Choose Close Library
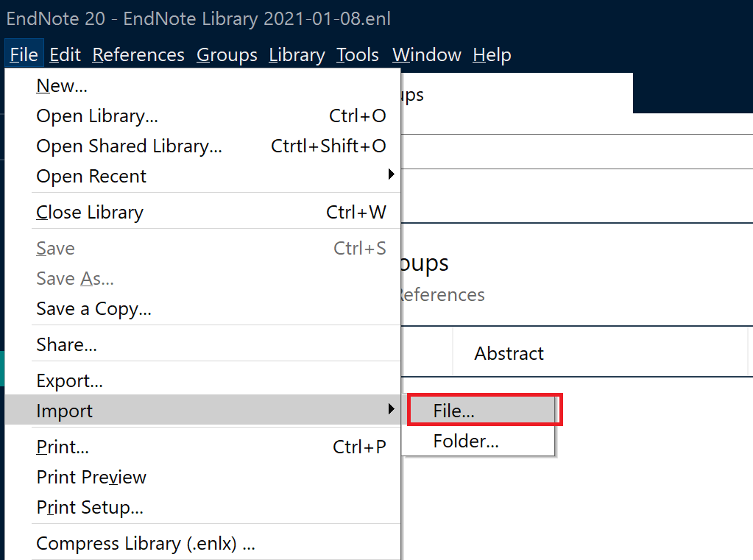Screen dimensions: 753x560 (x=202, y=212)
